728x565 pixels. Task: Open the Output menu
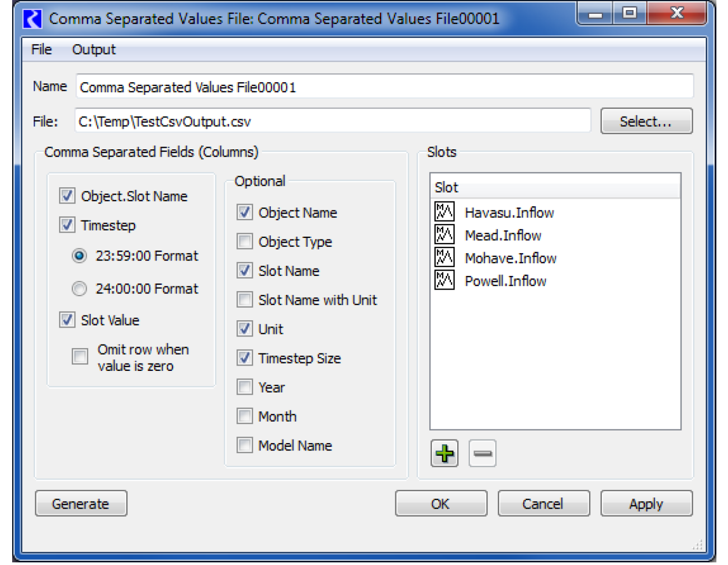[93, 50]
